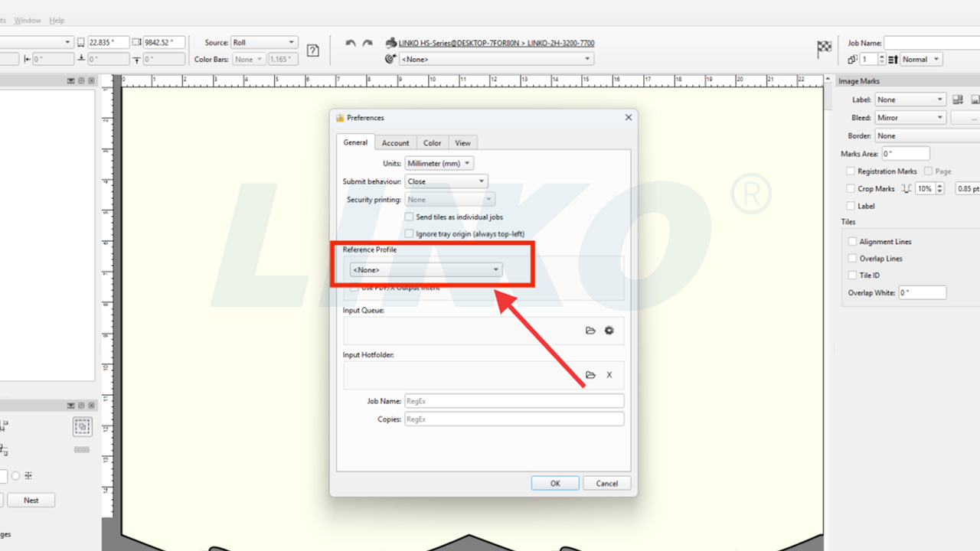Switch to the Color tab
The height and width of the screenshot is (551, 980).
[x=433, y=142]
